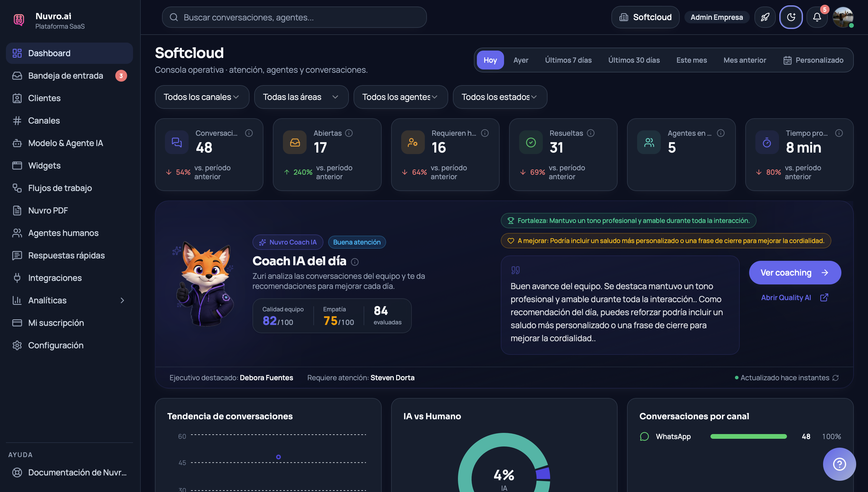Open Mi suscripción

[69, 323]
